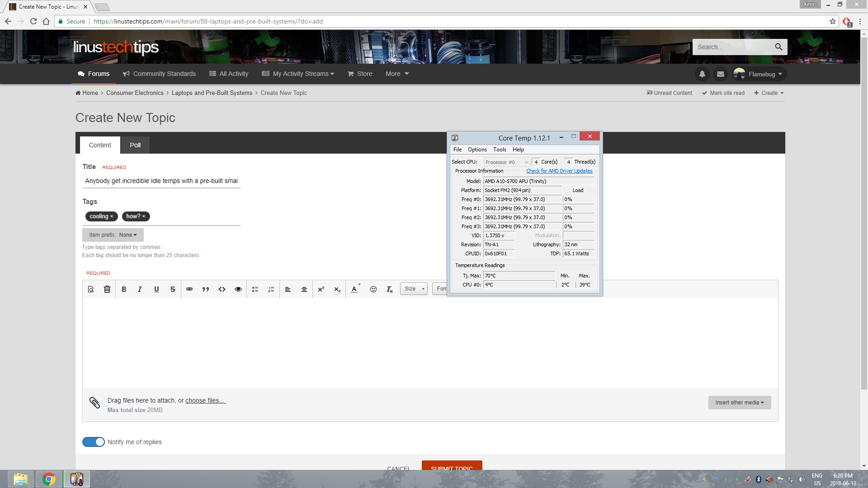Image resolution: width=868 pixels, height=488 pixels.
Task: Click inside the post body editor
Action: coord(430,343)
